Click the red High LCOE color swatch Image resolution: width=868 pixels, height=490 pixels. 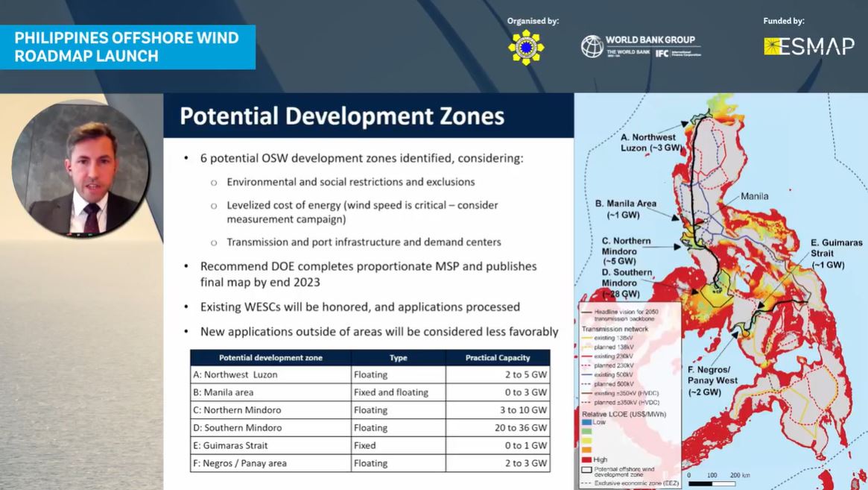[587, 459]
